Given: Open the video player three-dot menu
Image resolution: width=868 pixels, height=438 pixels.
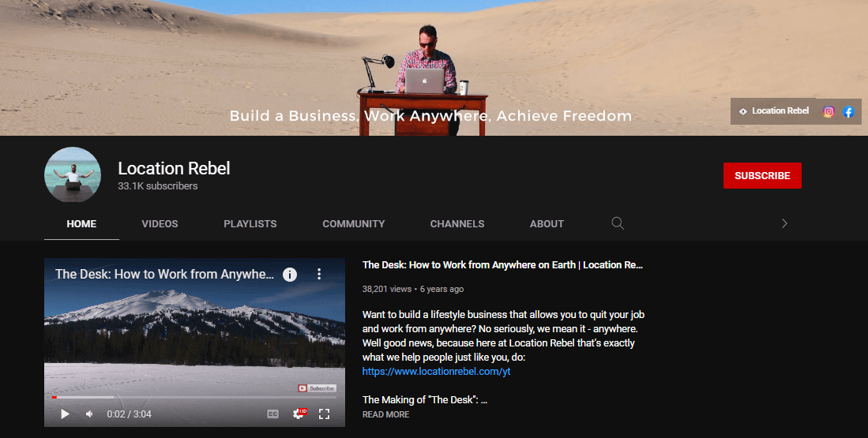Looking at the screenshot, I should pos(319,274).
